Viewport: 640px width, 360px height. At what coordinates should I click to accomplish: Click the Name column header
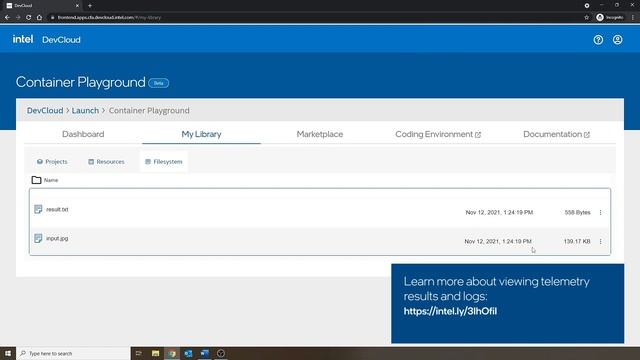[x=51, y=180]
